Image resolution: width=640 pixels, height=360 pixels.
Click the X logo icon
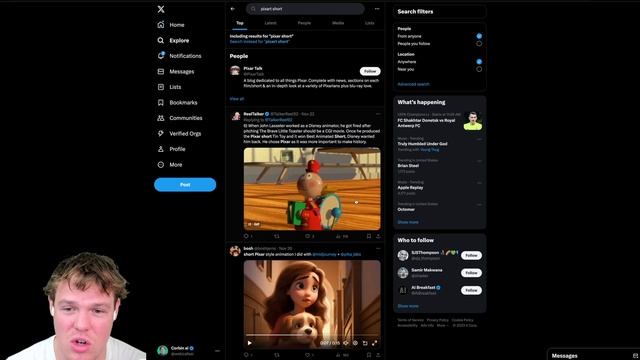(x=161, y=9)
